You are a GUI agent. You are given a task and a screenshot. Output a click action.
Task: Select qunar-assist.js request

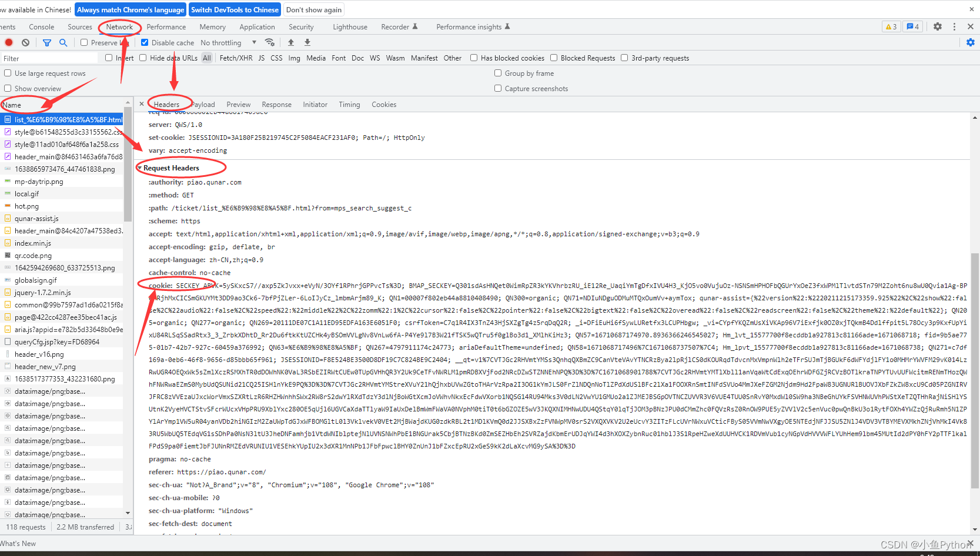(x=62, y=218)
